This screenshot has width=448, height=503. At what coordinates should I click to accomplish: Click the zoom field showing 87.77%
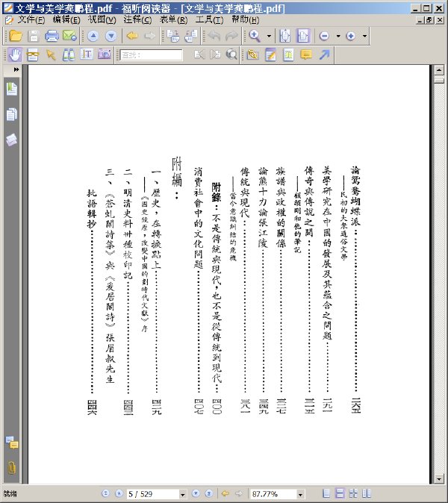[x=274, y=494]
